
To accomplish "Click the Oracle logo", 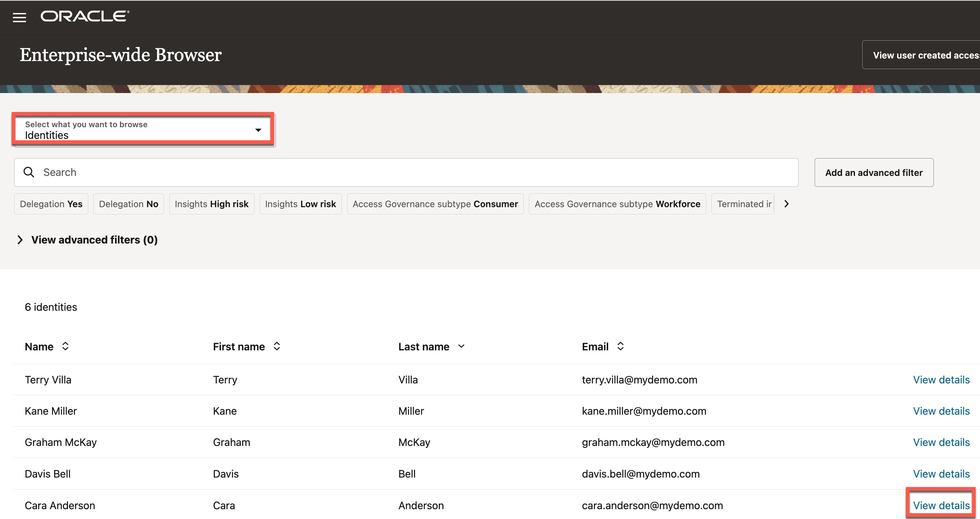I will (x=85, y=16).
